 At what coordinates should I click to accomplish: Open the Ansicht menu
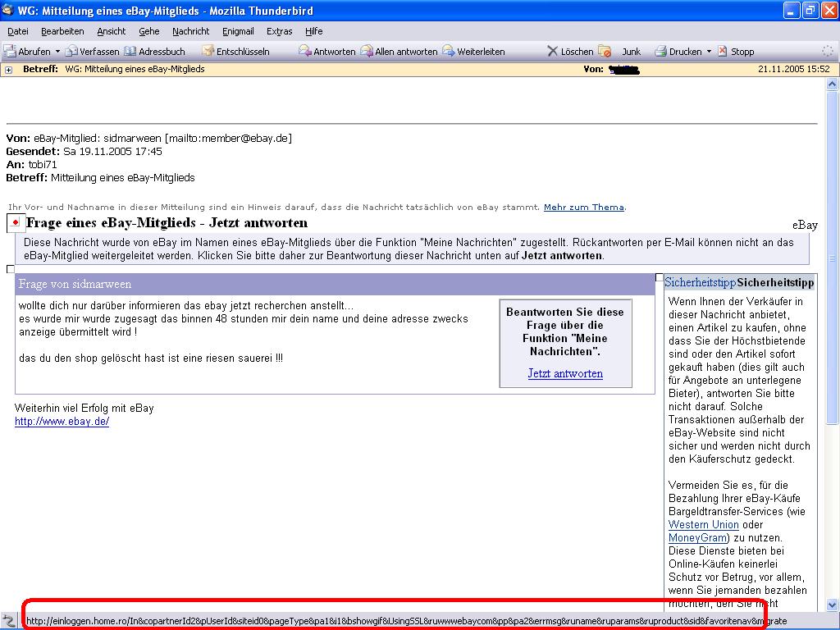(112, 31)
